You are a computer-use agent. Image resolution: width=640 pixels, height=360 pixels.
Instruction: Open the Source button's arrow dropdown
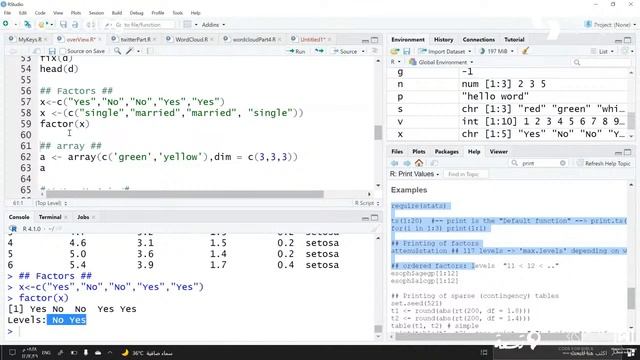click(x=363, y=51)
